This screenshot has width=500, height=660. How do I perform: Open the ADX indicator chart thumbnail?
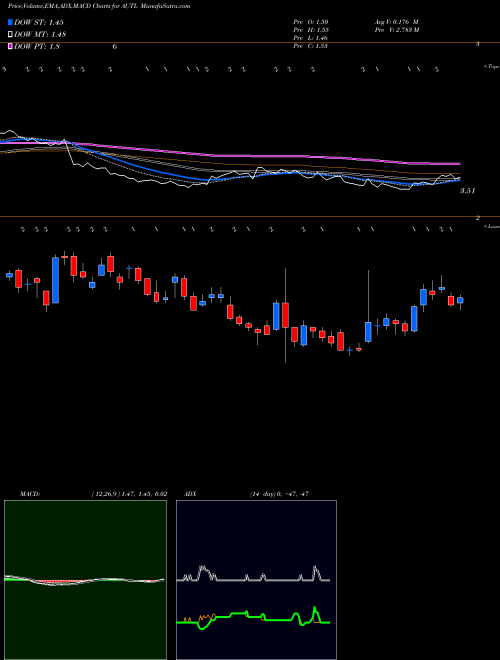tap(256, 580)
